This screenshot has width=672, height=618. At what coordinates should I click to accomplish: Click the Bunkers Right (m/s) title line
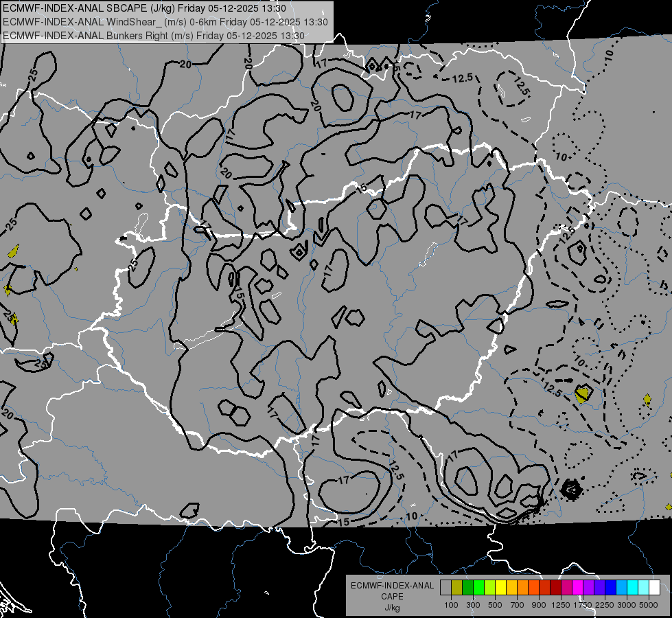click(154, 36)
